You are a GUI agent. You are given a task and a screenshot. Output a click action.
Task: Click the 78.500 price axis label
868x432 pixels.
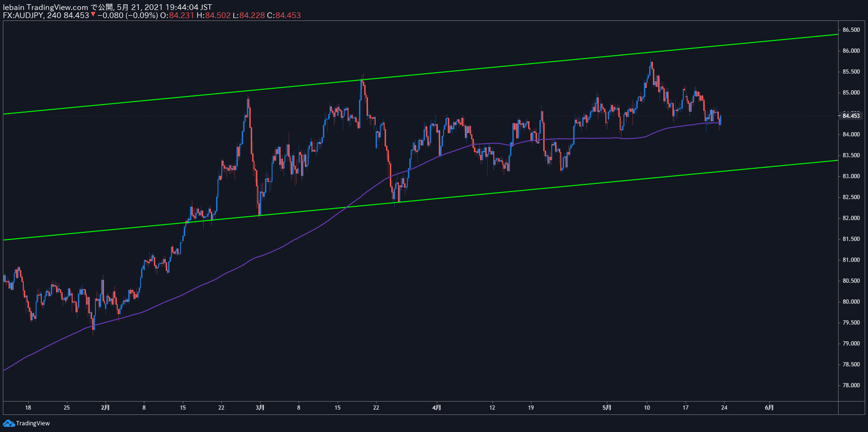[x=851, y=365]
